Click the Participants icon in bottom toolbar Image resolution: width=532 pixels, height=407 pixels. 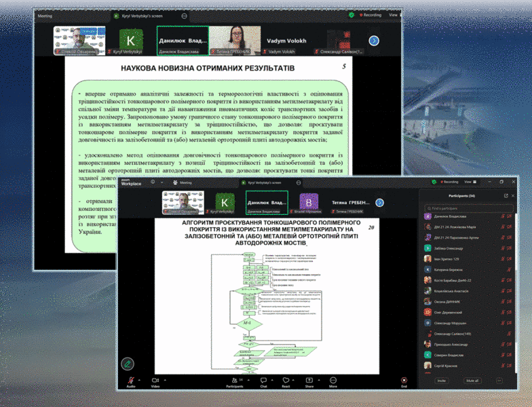coord(234,381)
